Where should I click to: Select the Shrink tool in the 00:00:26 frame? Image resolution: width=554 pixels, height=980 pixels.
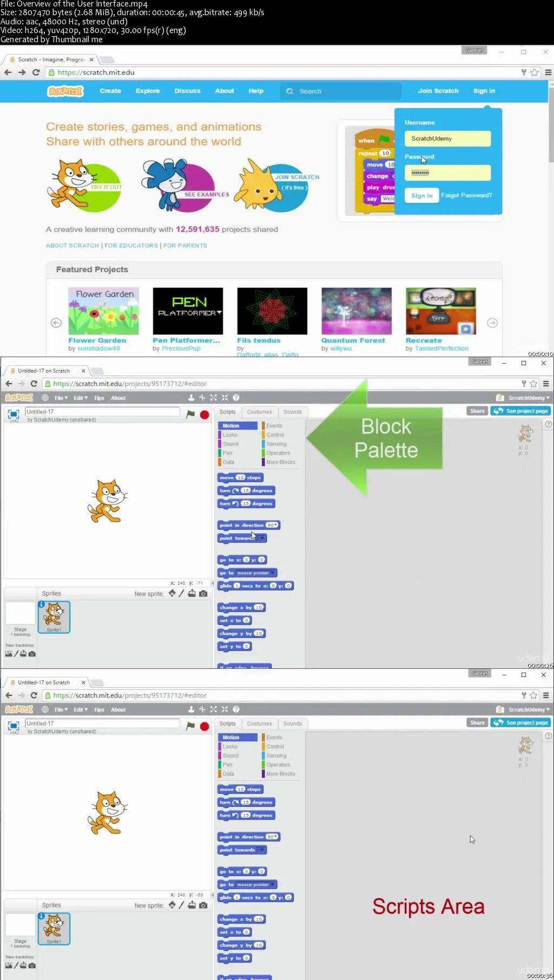[x=225, y=398]
